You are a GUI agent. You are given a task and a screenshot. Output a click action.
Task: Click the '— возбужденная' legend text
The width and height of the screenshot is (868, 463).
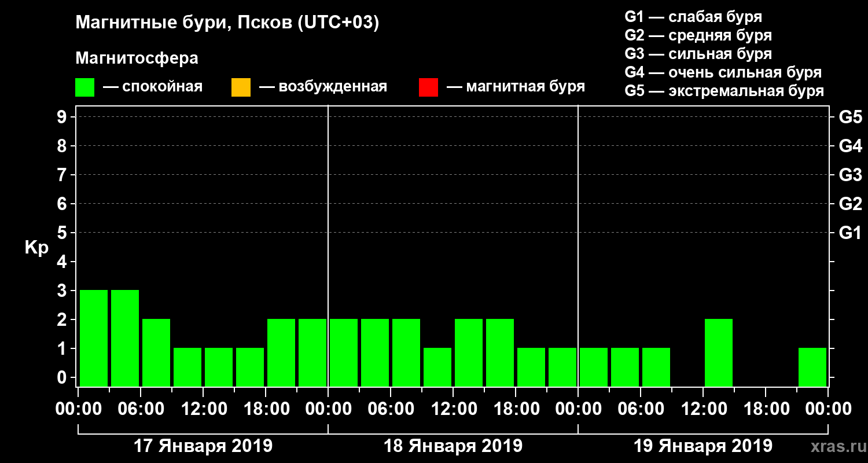[323, 87]
